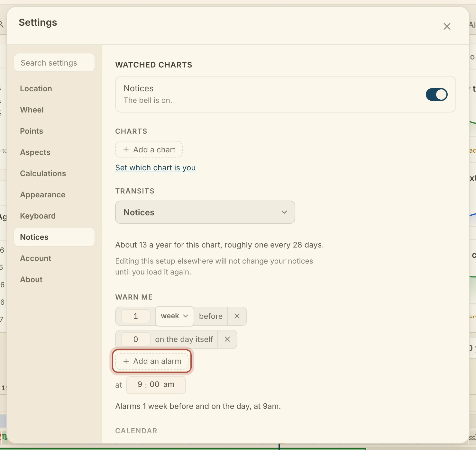
Task: Click plus icon in Add an alarm
Action: tap(126, 361)
